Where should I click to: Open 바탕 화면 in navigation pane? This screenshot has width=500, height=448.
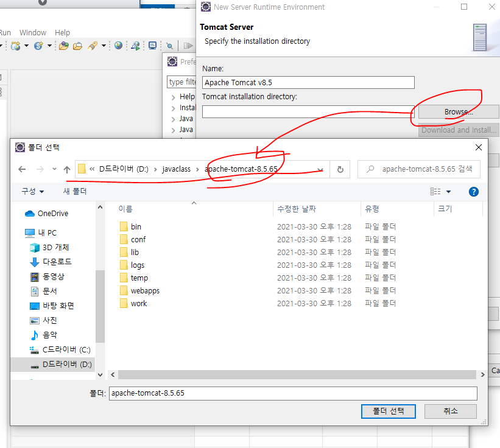point(52,306)
